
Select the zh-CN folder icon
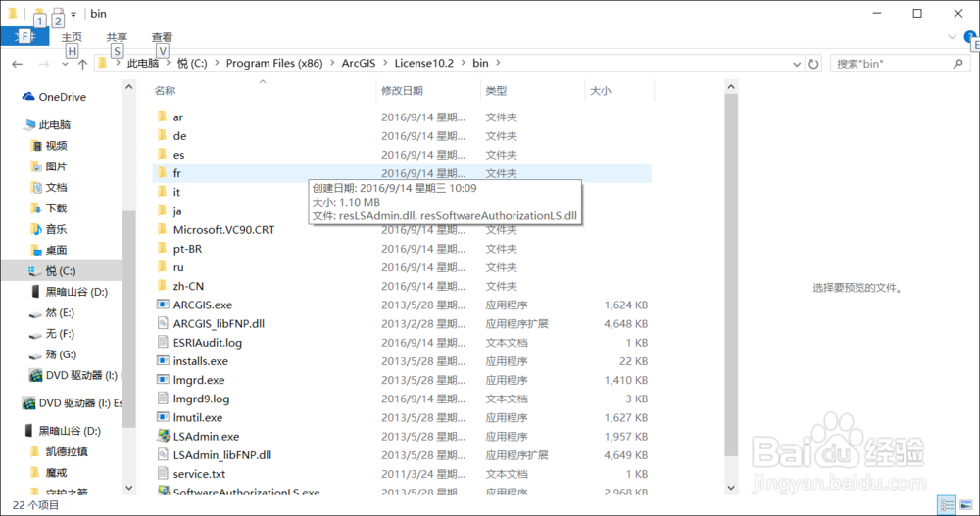click(x=163, y=286)
